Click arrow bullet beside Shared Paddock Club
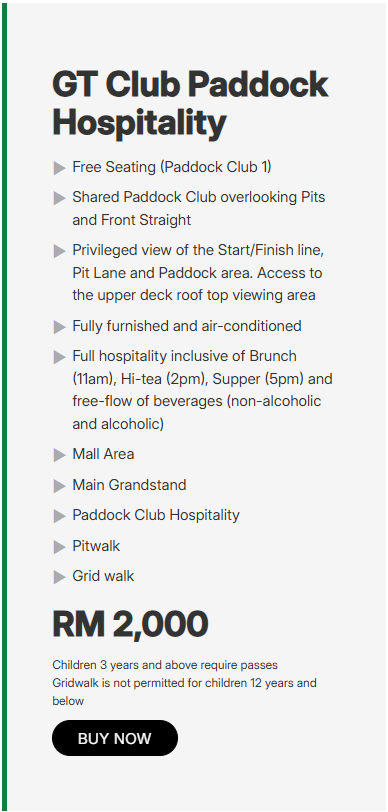Screen dimensions: 388x812 click(x=60, y=198)
